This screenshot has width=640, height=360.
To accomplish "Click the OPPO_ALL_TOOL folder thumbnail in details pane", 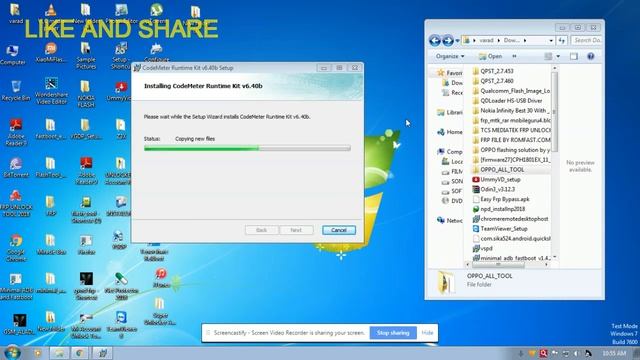I will (445, 282).
